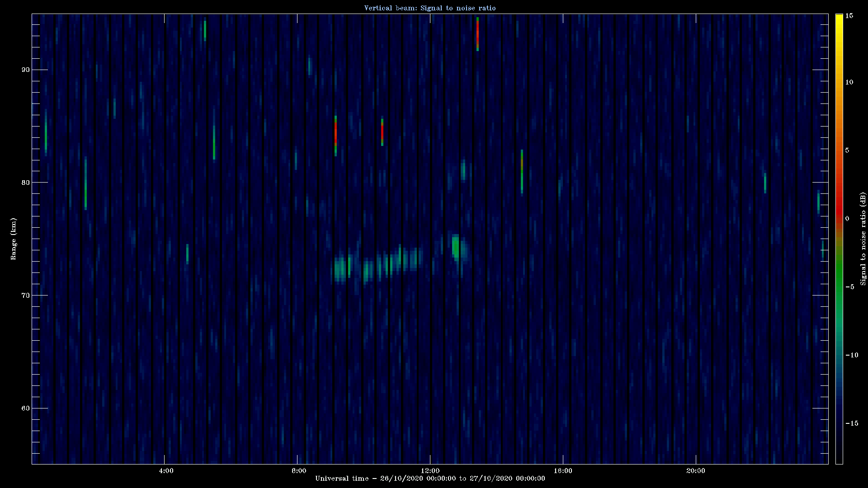
Task: Click the 'Universal time' x-axis caption
Action: tap(430, 478)
